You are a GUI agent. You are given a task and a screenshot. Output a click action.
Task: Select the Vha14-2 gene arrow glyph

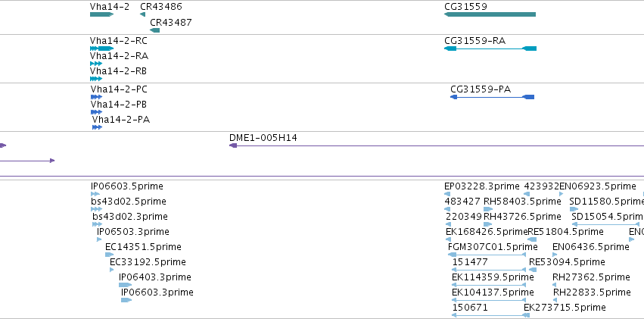(101, 14)
